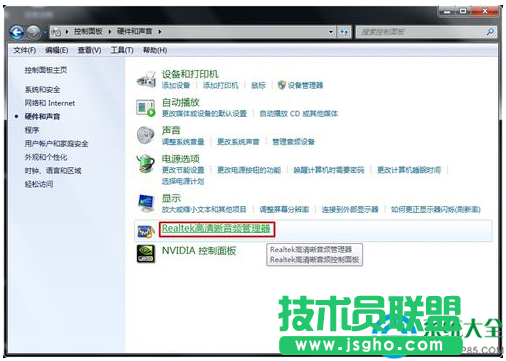The width and height of the screenshot is (506, 361).
Task: Go to 控制面板主页 in sidebar
Action: 46,70
